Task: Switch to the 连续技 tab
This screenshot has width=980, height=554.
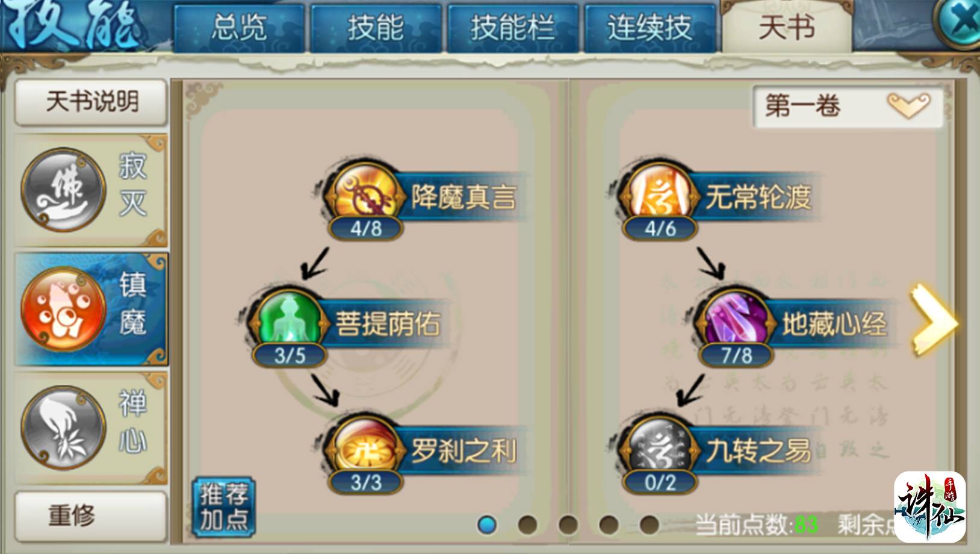Action: 650,28
